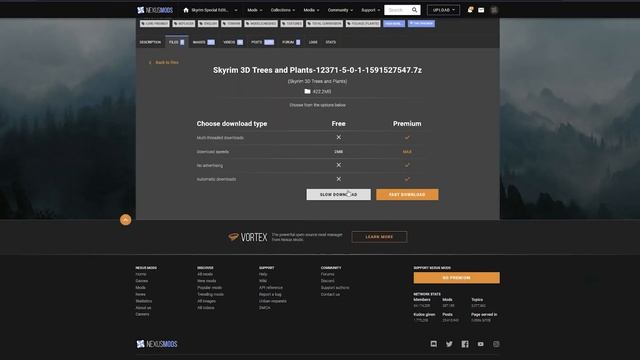
Task: Expand the Skyrim Special Edition game dropdown
Action: [x=214, y=10]
